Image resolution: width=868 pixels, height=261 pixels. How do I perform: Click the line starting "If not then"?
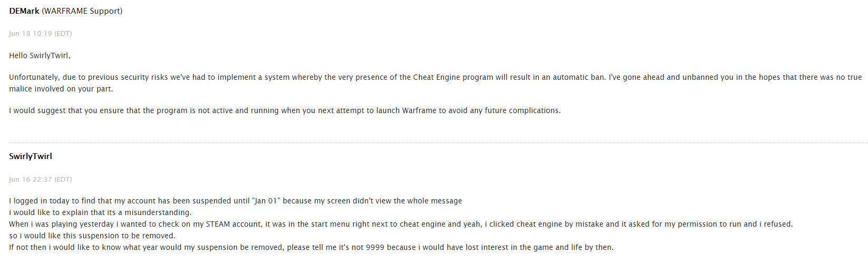pos(311,247)
